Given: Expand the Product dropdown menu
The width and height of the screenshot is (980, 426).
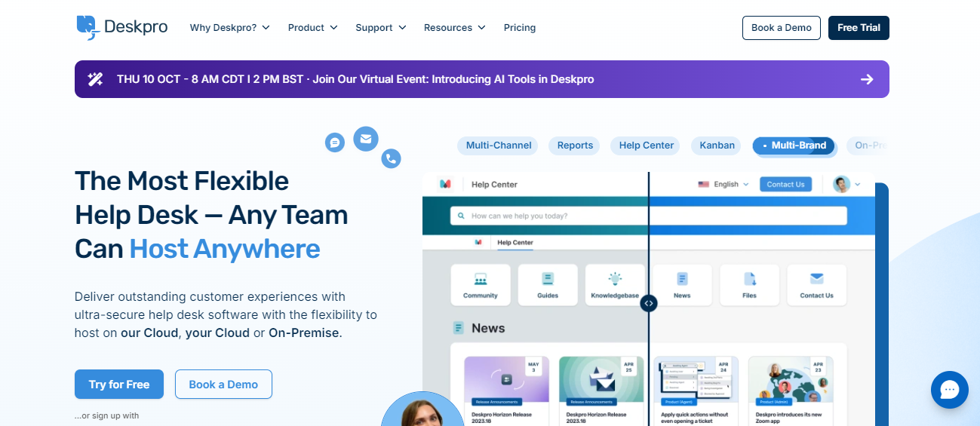Looking at the screenshot, I should (x=313, y=28).
